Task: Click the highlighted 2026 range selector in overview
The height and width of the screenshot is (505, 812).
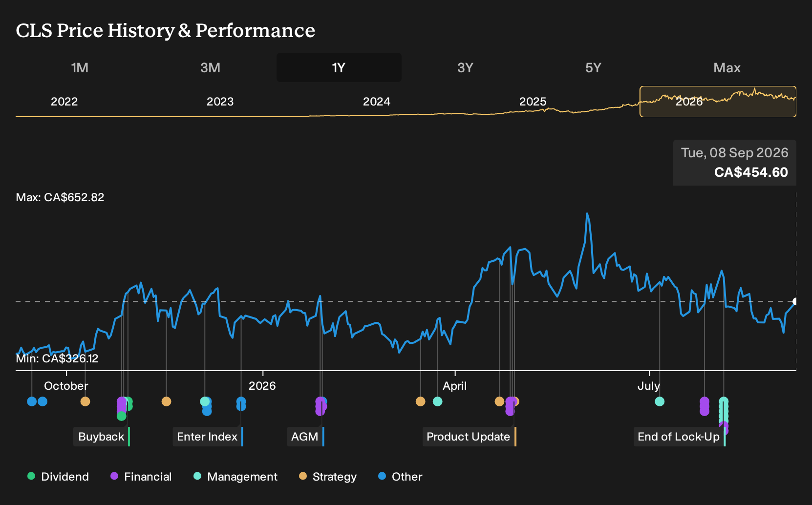Action: tap(718, 102)
